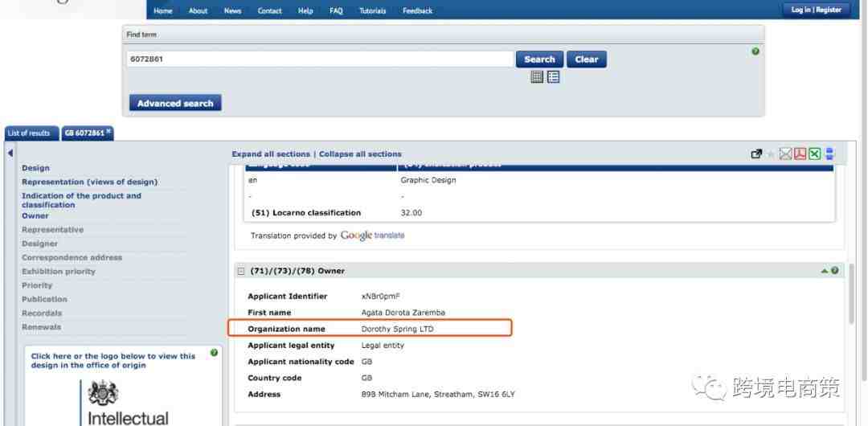Viewport: 868px width, 426px height.
Task: Open the search panel help icon
Action: pyautogui.click(x=755, y=51)
